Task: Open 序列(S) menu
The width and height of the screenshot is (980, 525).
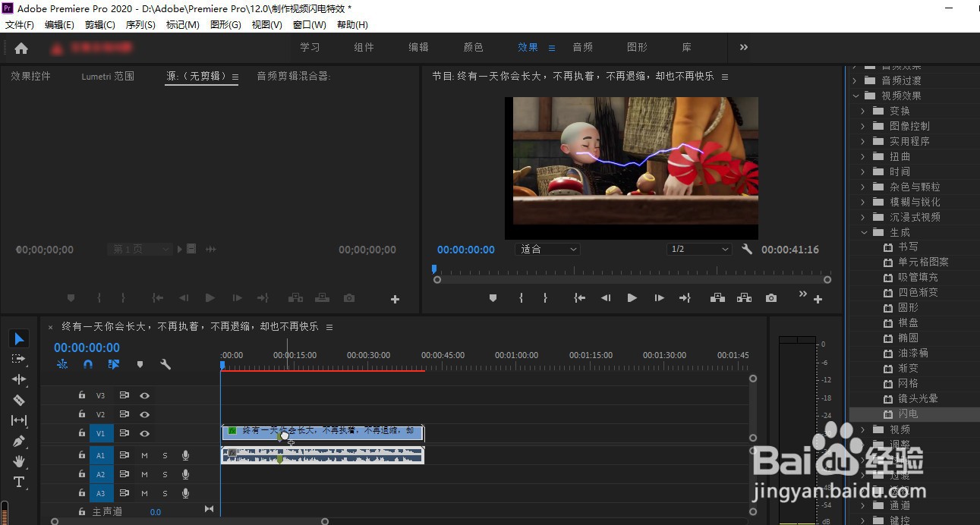Action: [140, 25]
